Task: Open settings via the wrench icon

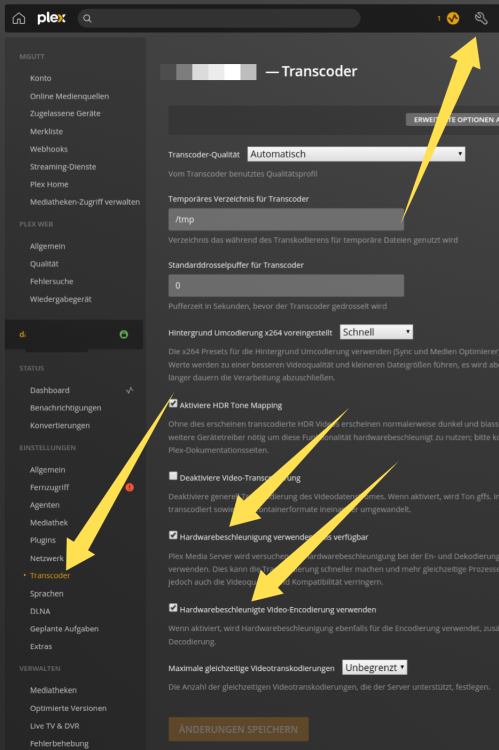Action: pyautogui.click(x=481, y=18)
